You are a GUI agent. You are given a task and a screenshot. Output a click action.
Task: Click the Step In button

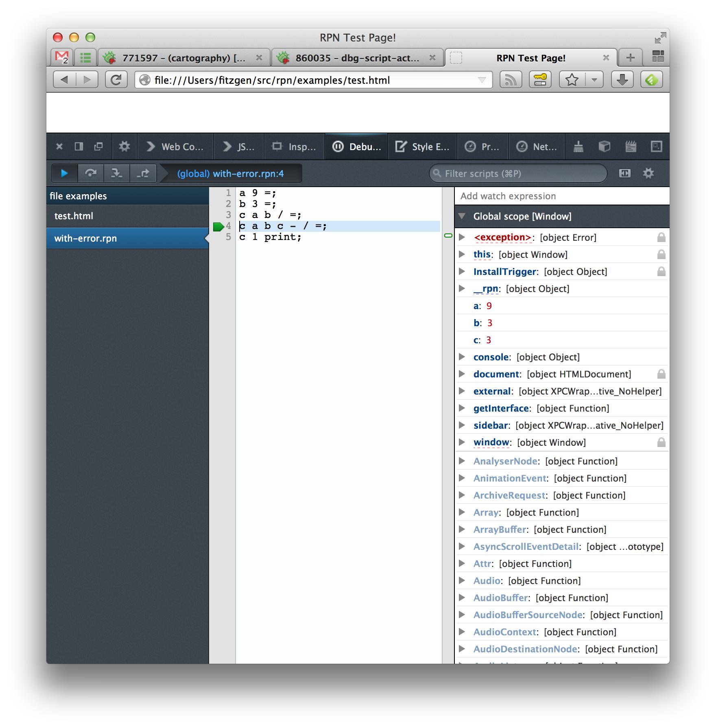click(117, 174)
